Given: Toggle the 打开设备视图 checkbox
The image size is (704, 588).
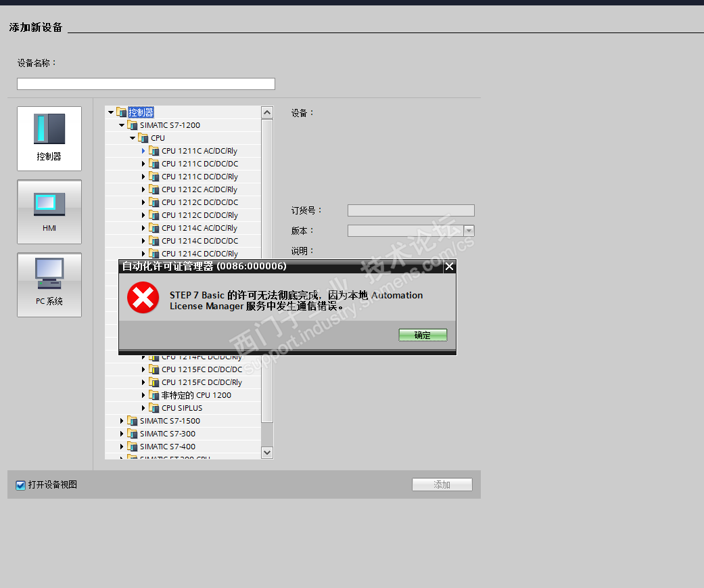Looking at the screenshot, I should 21,484.
